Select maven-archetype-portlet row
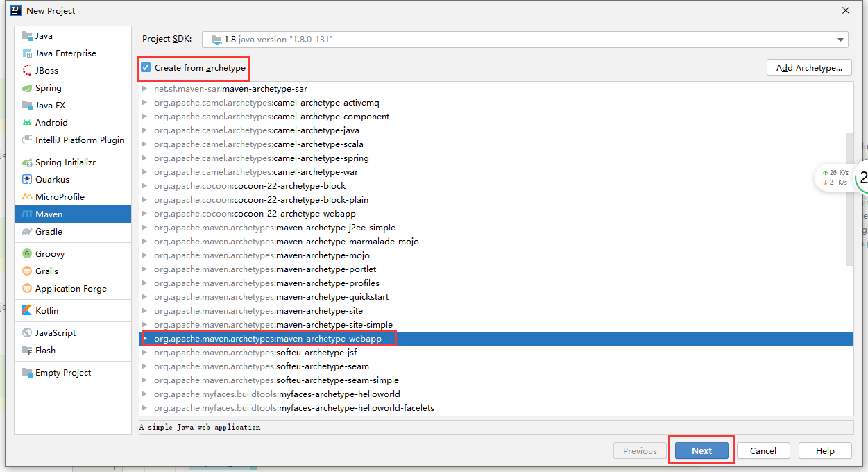Image resolution: width=868 pixels, height=472 pixels. tap(496, 269)
